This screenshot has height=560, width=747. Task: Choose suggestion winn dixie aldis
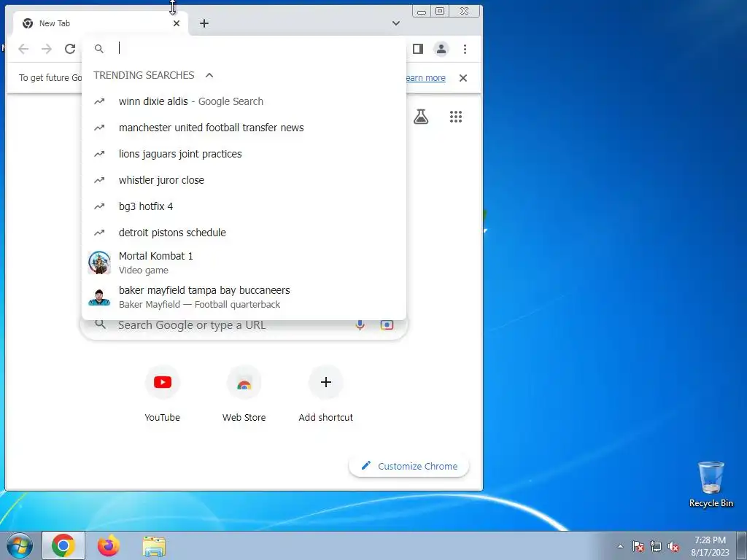(244, 101)
